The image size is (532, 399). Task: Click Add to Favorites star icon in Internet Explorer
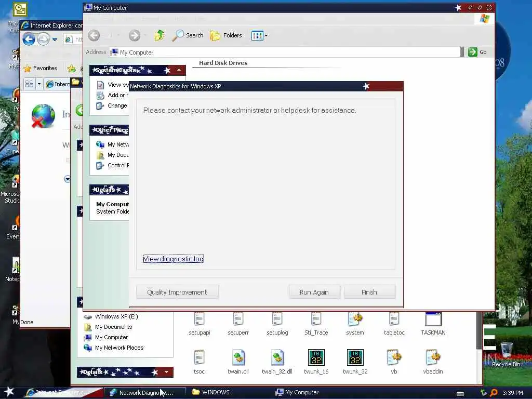72,68
